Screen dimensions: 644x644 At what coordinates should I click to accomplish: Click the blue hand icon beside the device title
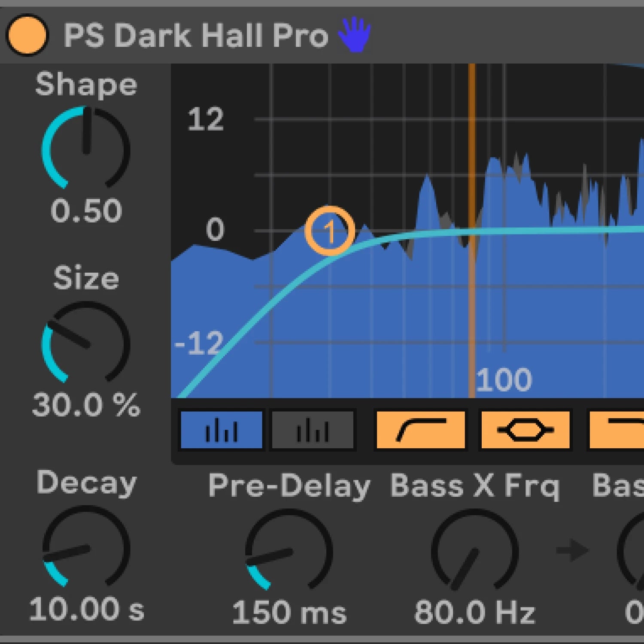point(355,34)
